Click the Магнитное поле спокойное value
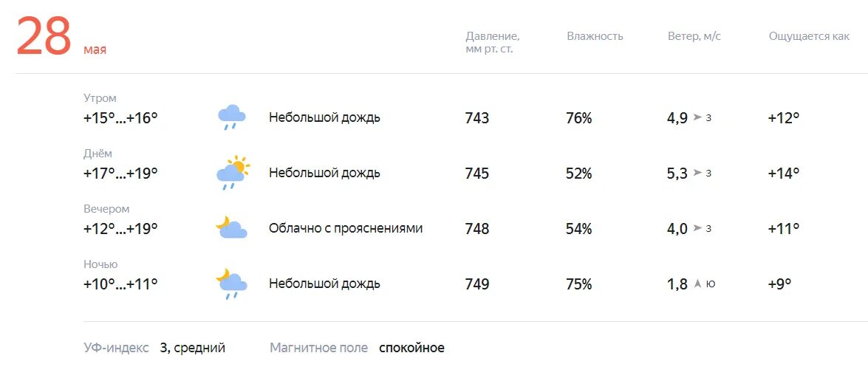The width and height of the screenshot is (868, 367). tap(411, 349)
